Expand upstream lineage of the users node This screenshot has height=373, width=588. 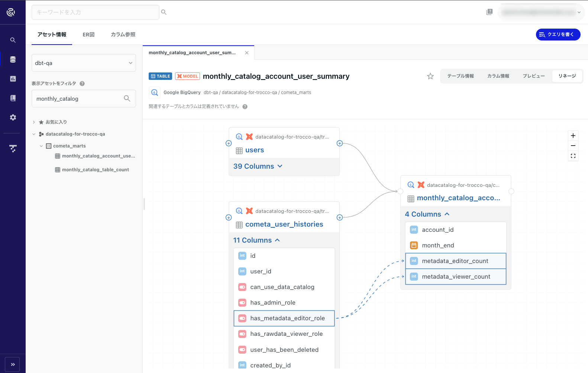click(229, 143)
